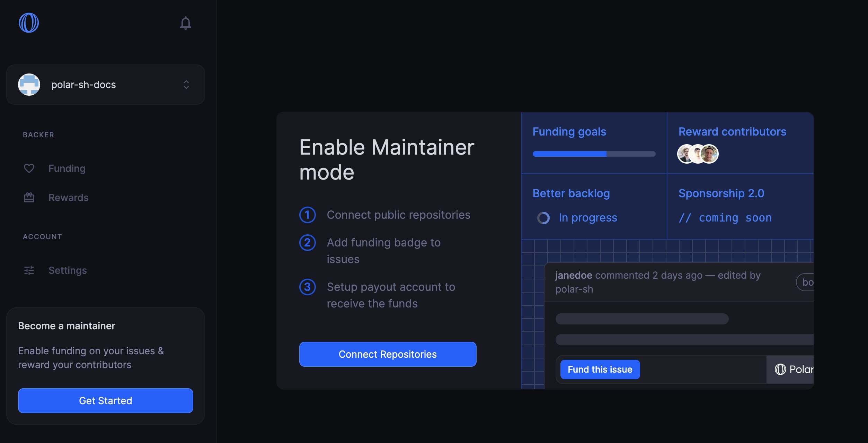Click the Funding heart icon
The image size is (868, 443).
click(29, 168)
